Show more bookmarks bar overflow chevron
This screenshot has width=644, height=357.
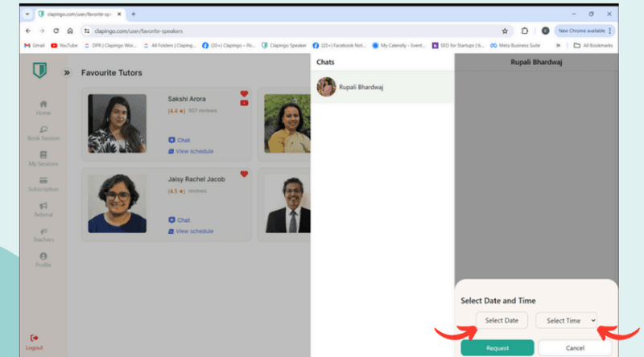tap(558, 45)
